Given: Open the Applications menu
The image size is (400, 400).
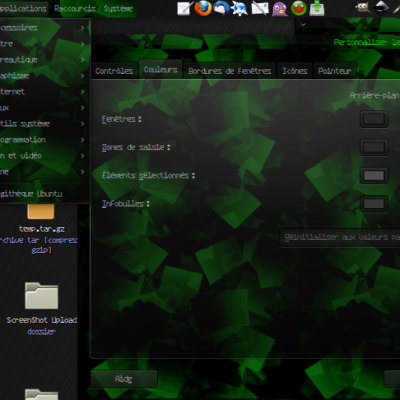Looking at the screenshot, I should (x=23, y=8).
